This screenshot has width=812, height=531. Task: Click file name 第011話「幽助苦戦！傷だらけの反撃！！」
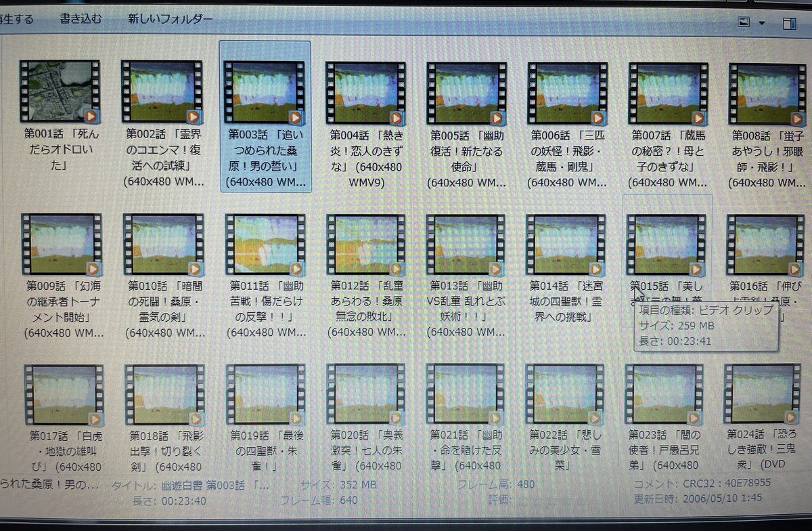point(265,309)
